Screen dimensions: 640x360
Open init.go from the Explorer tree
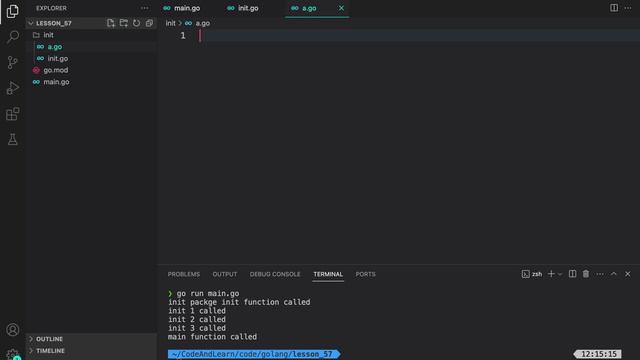tap(91, 59)
